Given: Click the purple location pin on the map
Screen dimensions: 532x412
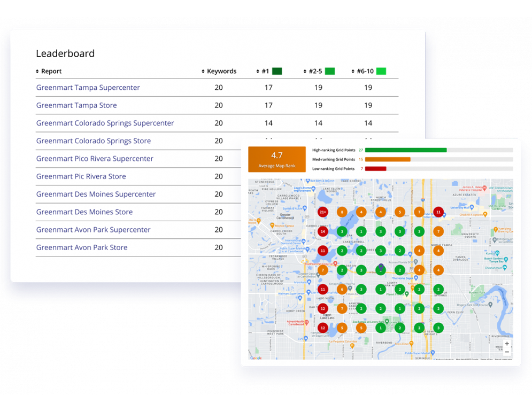Looking at the screenshot, I should click(381, 267).
